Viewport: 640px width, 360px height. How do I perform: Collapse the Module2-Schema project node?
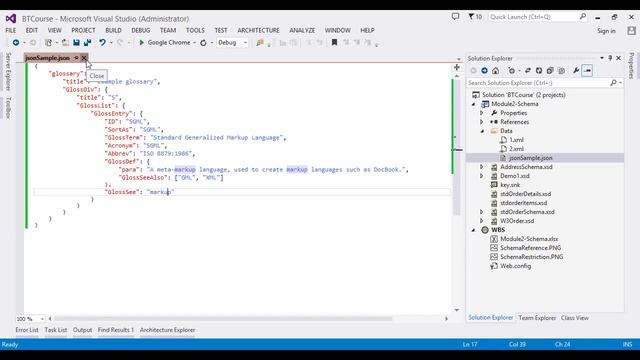474,104
